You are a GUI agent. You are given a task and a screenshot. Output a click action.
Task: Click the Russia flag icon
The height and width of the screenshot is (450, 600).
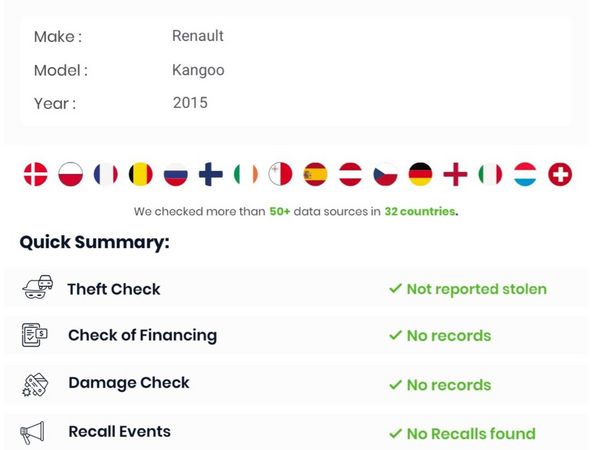pos(176,174)
